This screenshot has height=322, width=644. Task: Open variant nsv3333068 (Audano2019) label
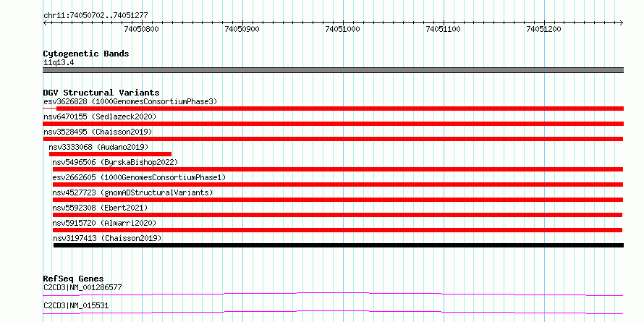point(98,147)
